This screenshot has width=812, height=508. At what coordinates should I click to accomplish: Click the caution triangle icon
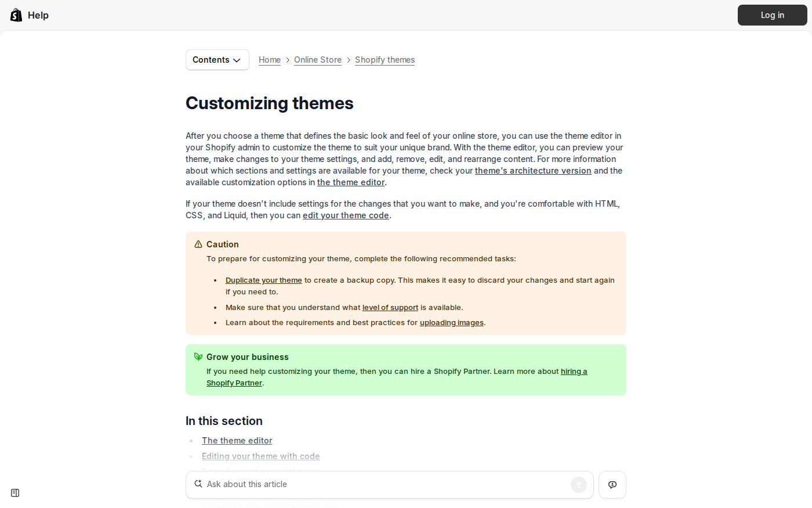[x=198, y=244]
